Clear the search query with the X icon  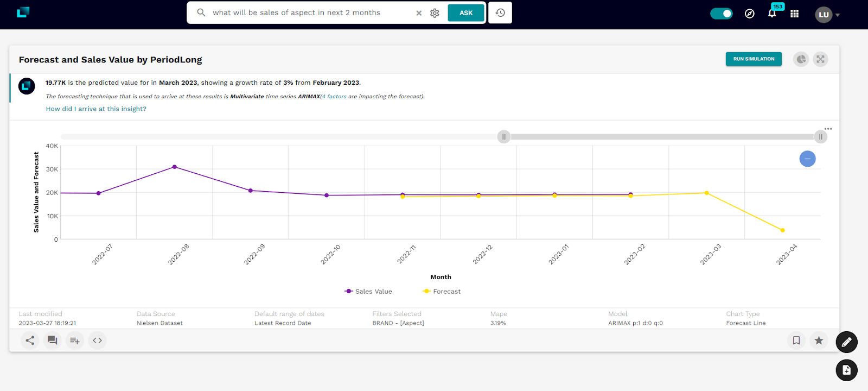[x=419, y=13]
